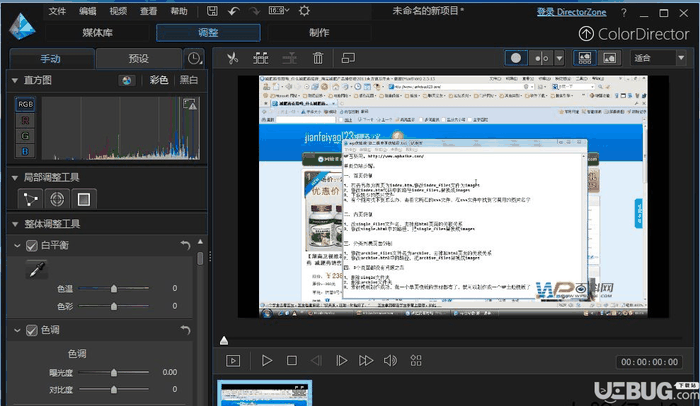Open the 查看 menu
The width and height of the screenshot is (700, 406).
coord(148,11)
